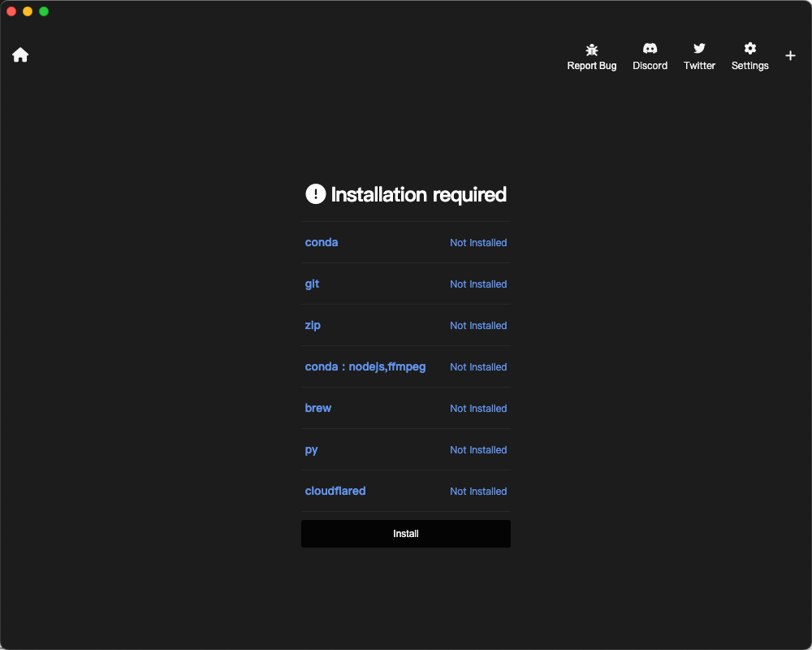The width and height of the screenshot is (812, 650).
Task: Select the 'conda : nodejs,ffmpeg' entry
Action: click(365, 367)
